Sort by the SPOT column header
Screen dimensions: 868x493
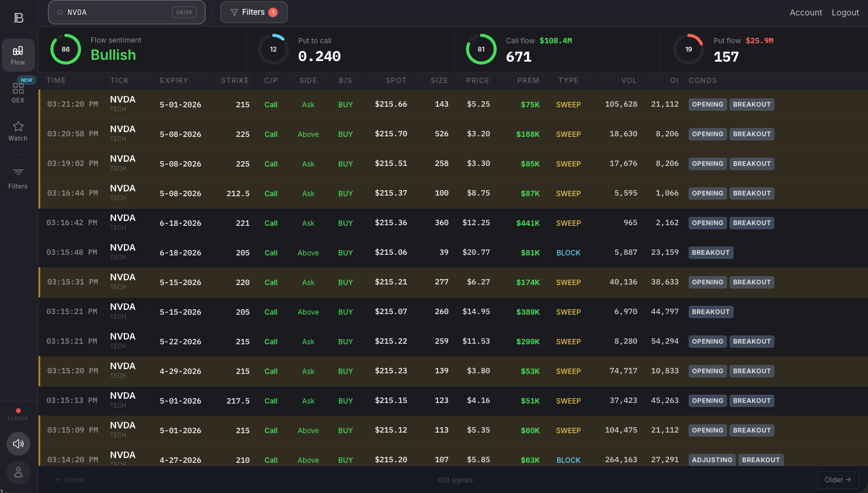pos(396,81)
